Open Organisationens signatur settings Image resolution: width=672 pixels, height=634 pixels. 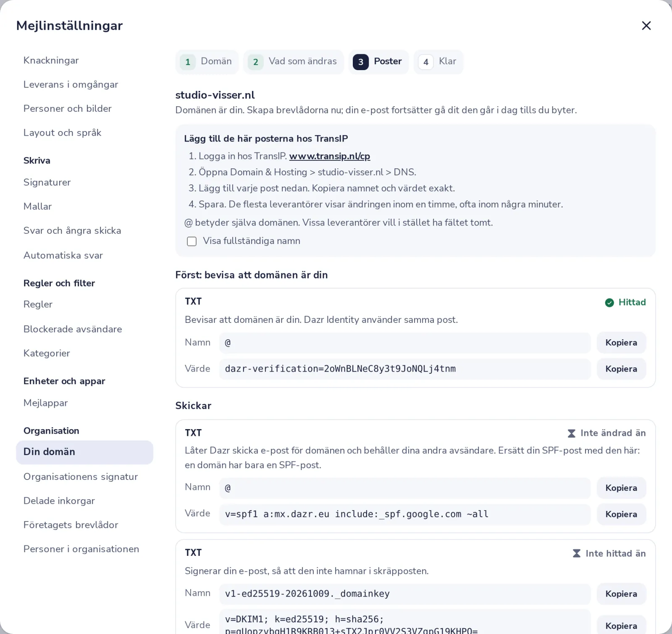click(84, 477)
